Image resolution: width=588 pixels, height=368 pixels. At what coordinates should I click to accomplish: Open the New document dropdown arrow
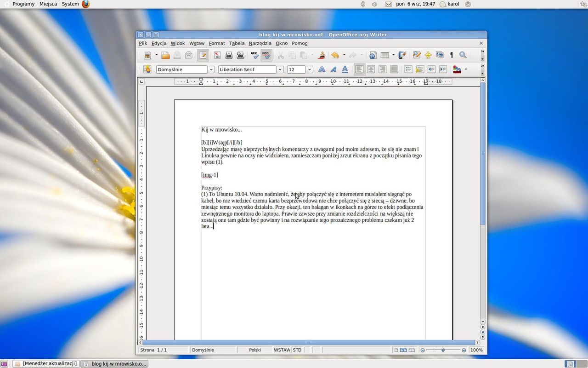[x=156, y=55]
